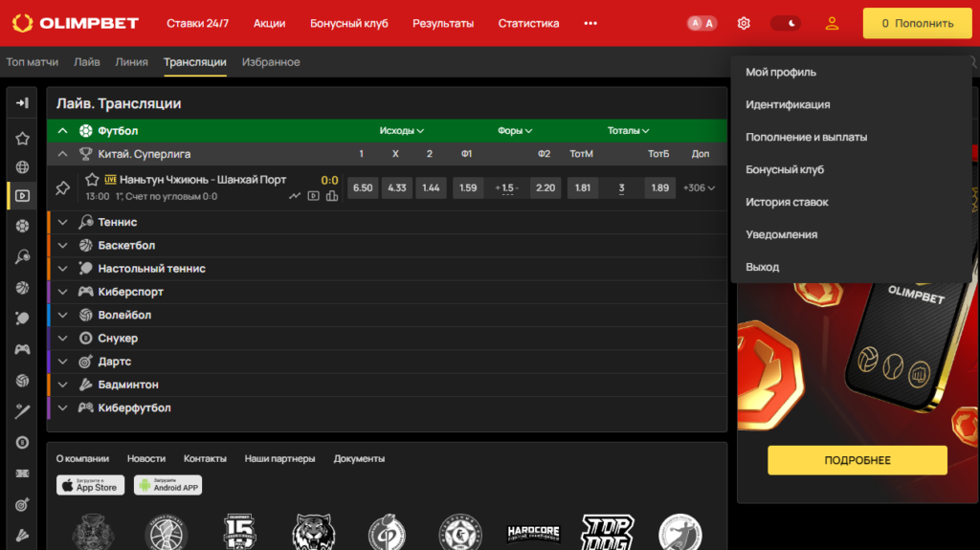Select the basketball icon in sidebar
This screenshot has height=550, width=980.
23,288
